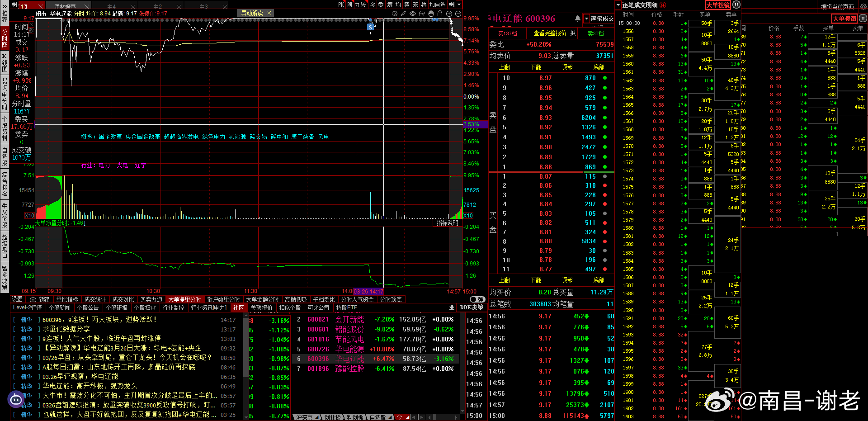Expand dropdown arrow next to 逐笔成交明细 title

(618, 5)
